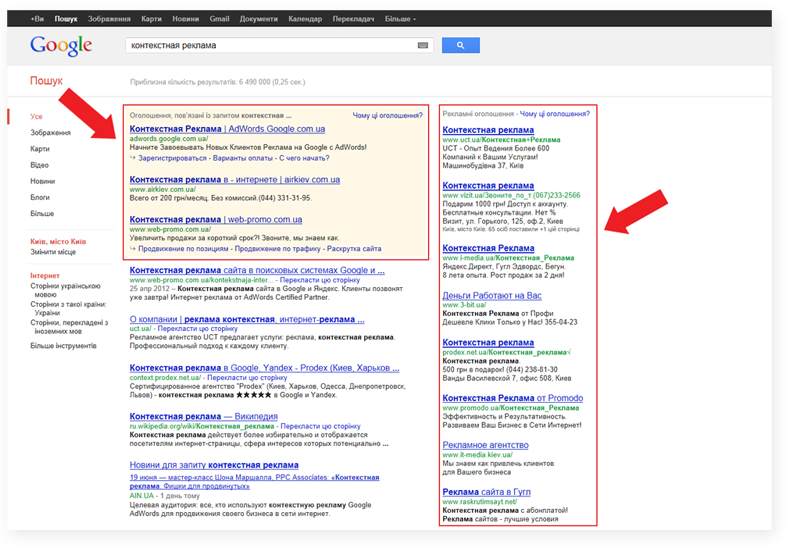This screenshot has height=555, width=791.
Task: Open the web-promo.com.ua ad title
Action: pyautogui.click(x=216, y=219)
